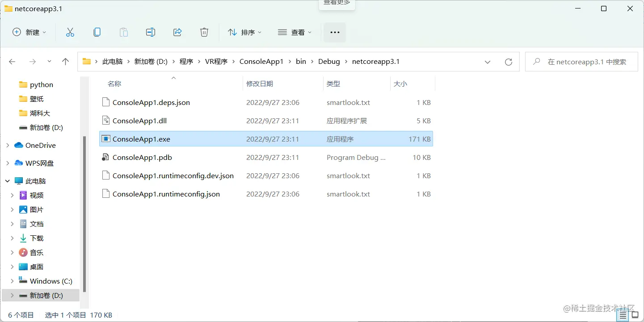Click ConsoleApp1 in the address breadcrumb

[x=261, y=62]
